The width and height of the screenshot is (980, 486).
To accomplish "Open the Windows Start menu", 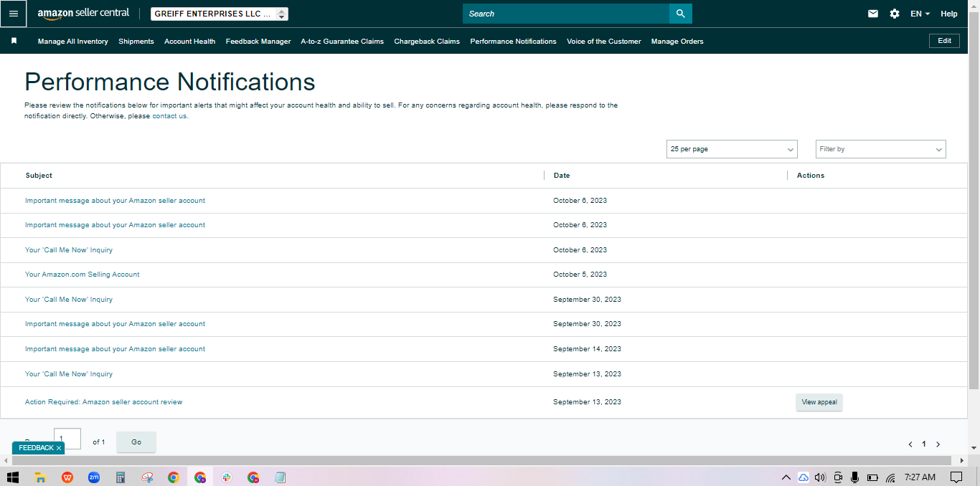I will 13,477.
